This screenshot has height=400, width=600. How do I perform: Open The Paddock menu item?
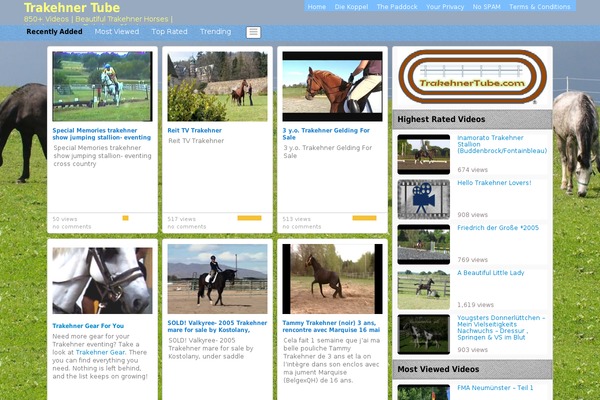tap(397, 7)
